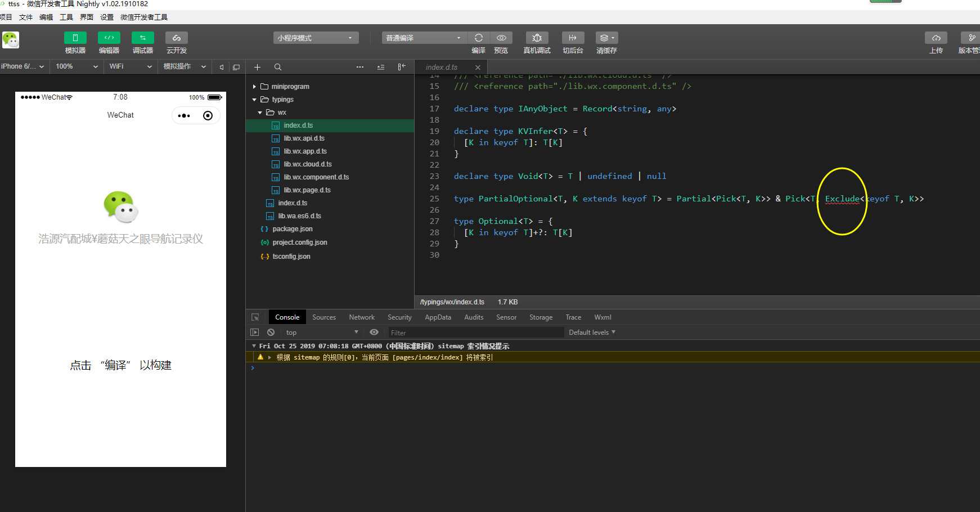Search files using the magnifier icon
This screenshot has height=512, width=980.
pyautogui.click(x=278, y=67)
